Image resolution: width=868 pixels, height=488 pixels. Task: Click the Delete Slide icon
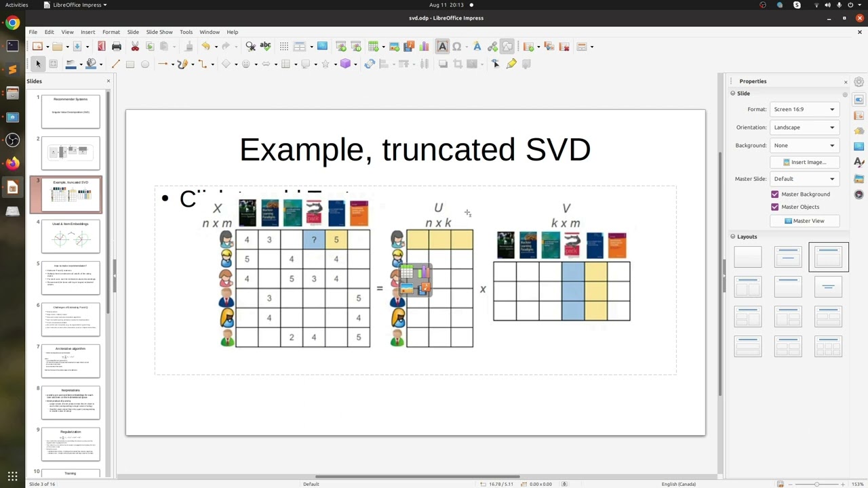[x=564, y=46]
